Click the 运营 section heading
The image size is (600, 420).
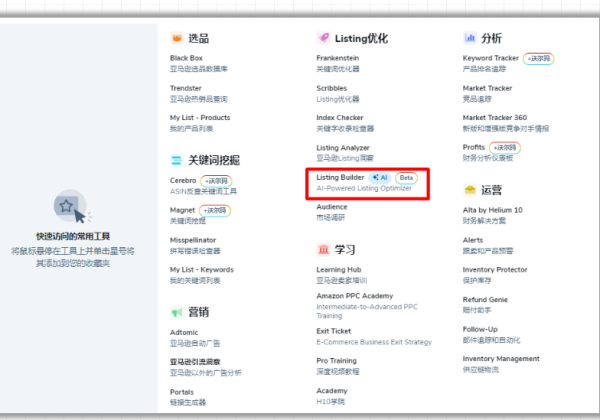click(491, 190)
